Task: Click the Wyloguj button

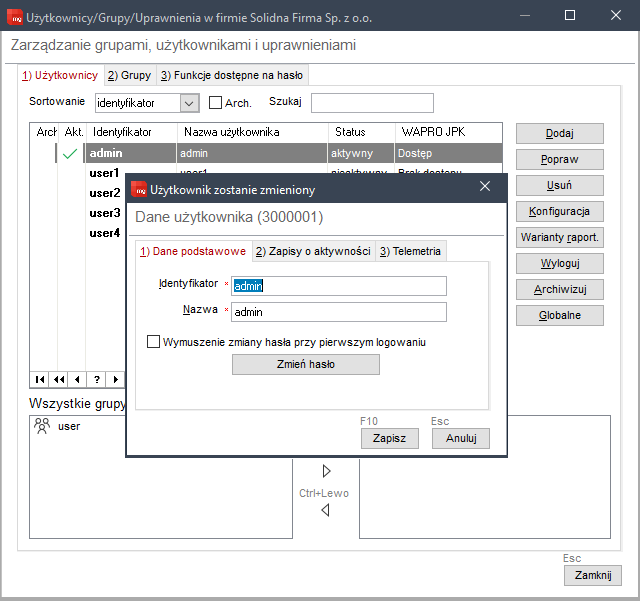Action: point(560,263)
